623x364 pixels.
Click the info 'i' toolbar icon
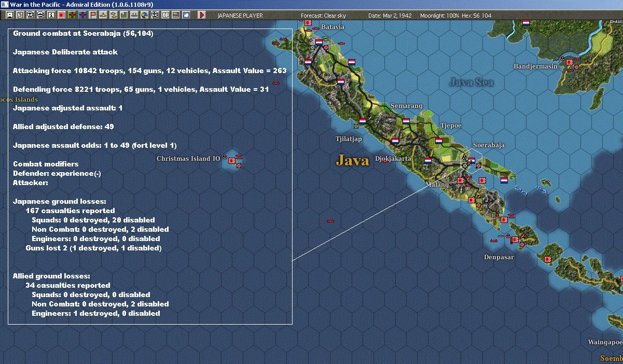coord(51,15)
